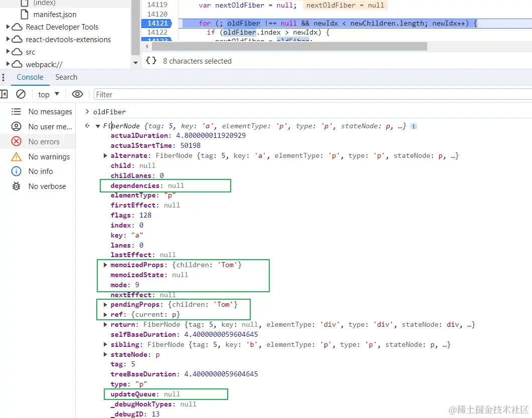
Task: Click the file tree scroll-down arrow
Action: [x=136, y=62]
